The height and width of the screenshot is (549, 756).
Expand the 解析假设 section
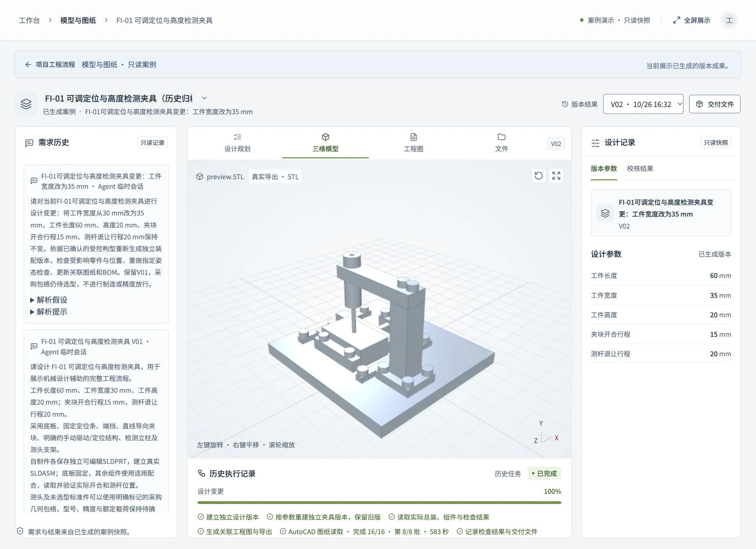click(x=49, y=300)
